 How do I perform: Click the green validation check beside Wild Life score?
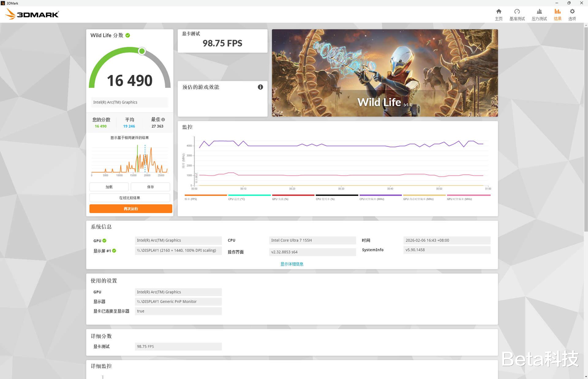(128, 36)
